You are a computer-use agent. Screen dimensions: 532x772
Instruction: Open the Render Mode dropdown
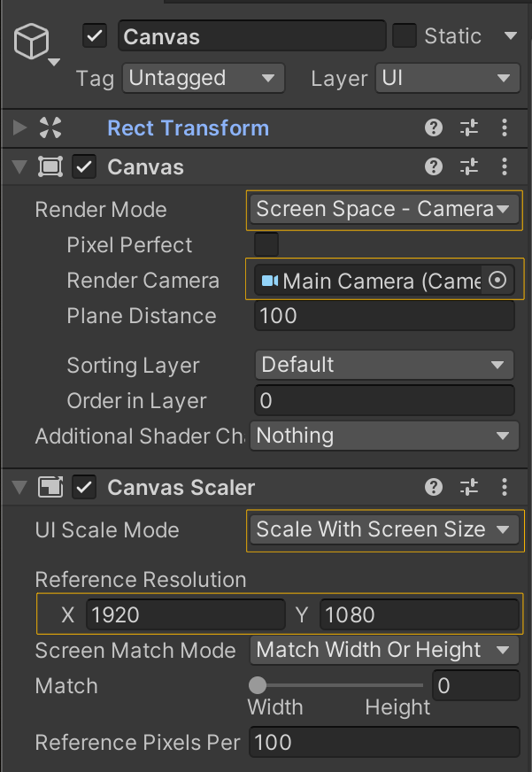tap(383, 210)
